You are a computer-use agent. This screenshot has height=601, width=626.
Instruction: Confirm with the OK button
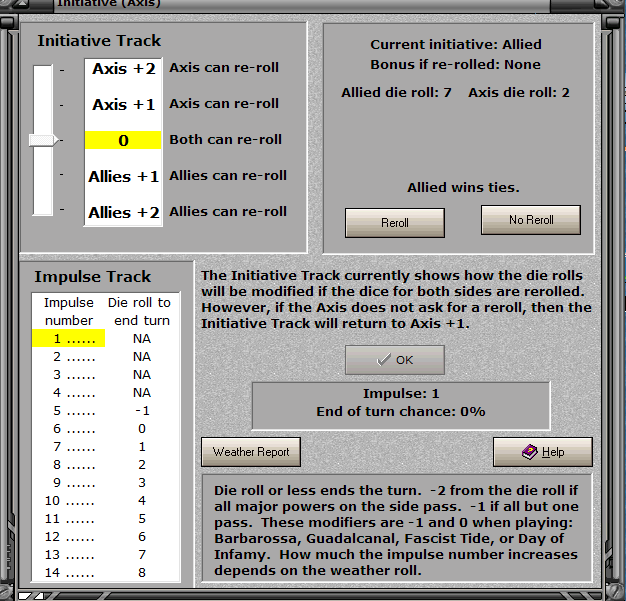394,360
